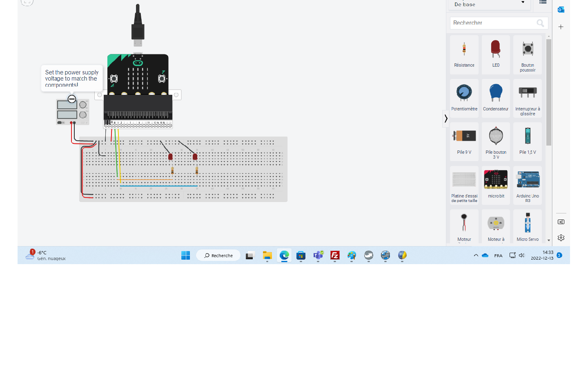Screen dimensions: 588x368
Task: Open the De base components dropdown
Action: click(489, 4)
